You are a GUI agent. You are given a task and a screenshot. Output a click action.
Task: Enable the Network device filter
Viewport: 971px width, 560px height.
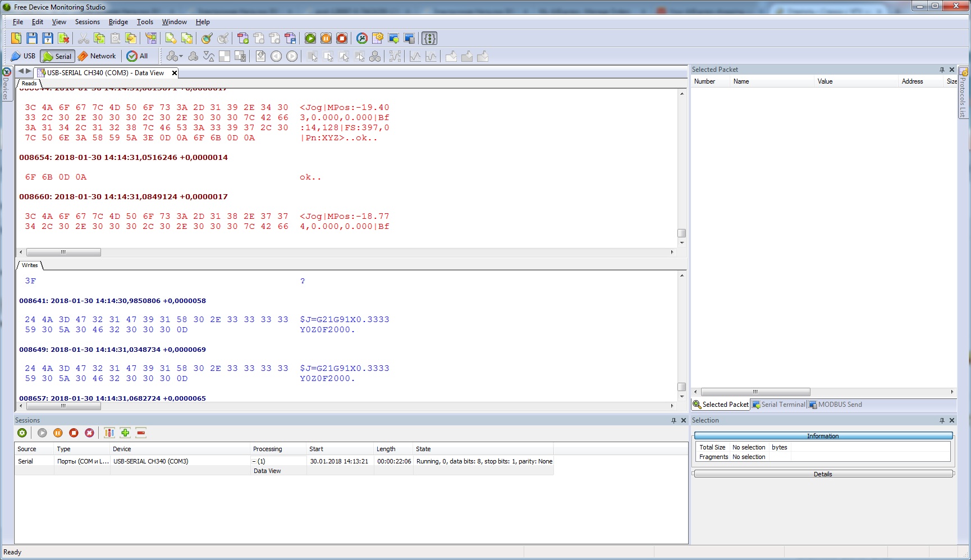(97, 56)
